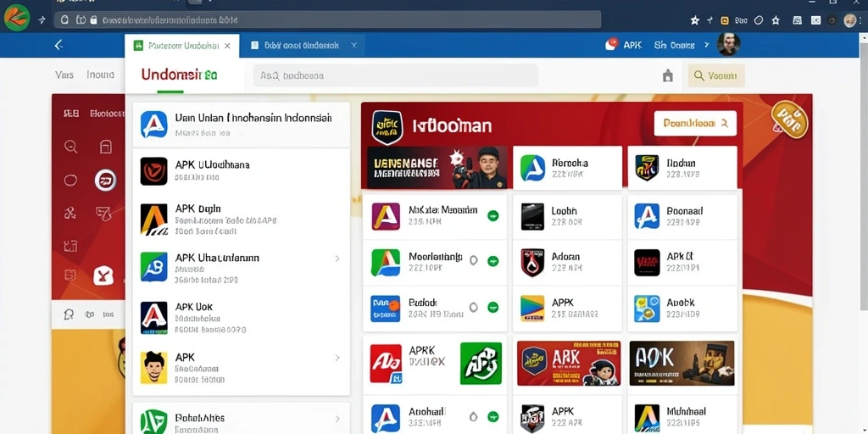This screenshot has width=868, height=434.
Task: Click the grey marker in Moorleiianip row
Action: click(x=473, y=260)
